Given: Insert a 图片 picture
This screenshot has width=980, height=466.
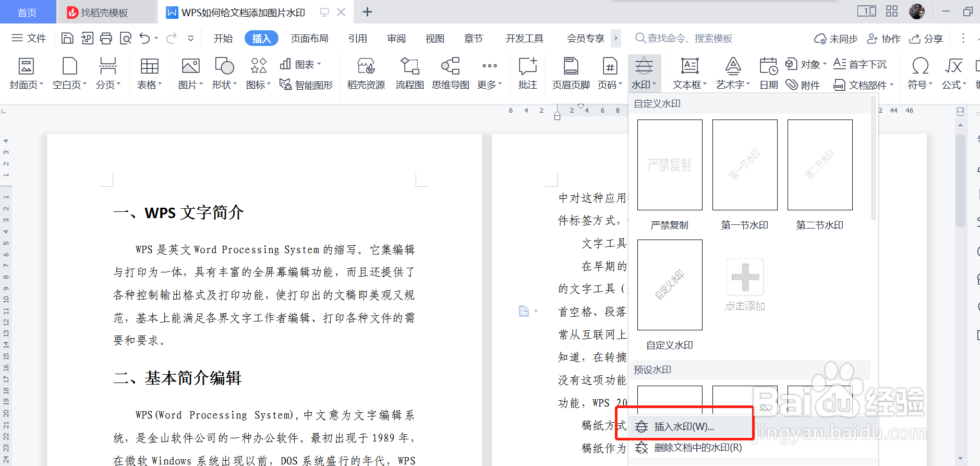Looking at the screenshot, I should tap(190, 73).
